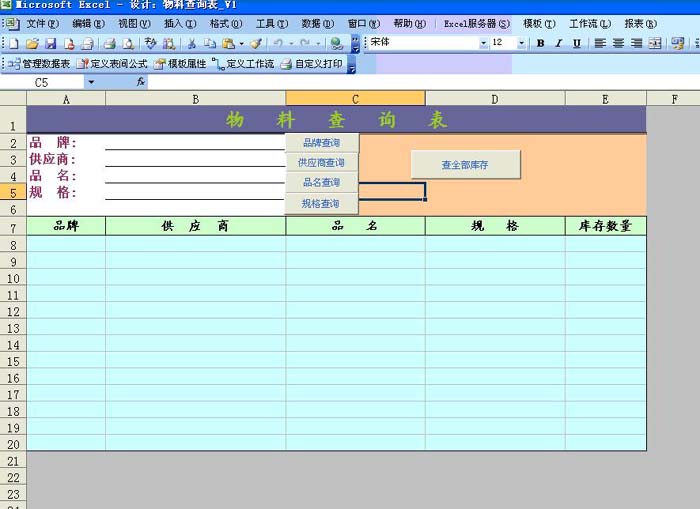Click the New workbook icon
700x509 pixels.
(14, 44)
